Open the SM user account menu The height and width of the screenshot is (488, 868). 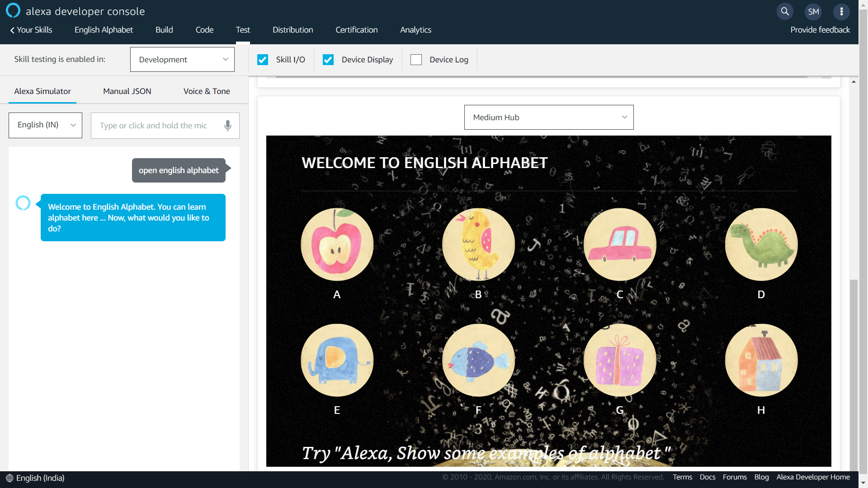[x=813, y=12]
